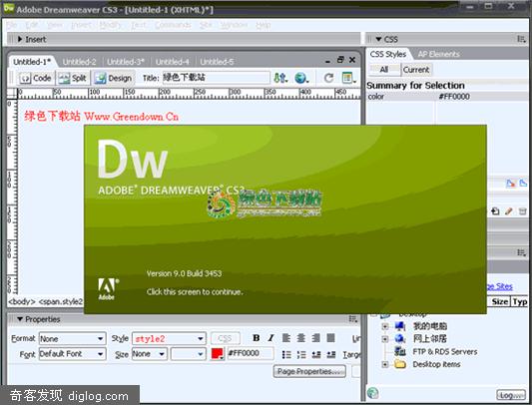
Task: Select the All mode in CSS Styles
Action: pos(384,70)
